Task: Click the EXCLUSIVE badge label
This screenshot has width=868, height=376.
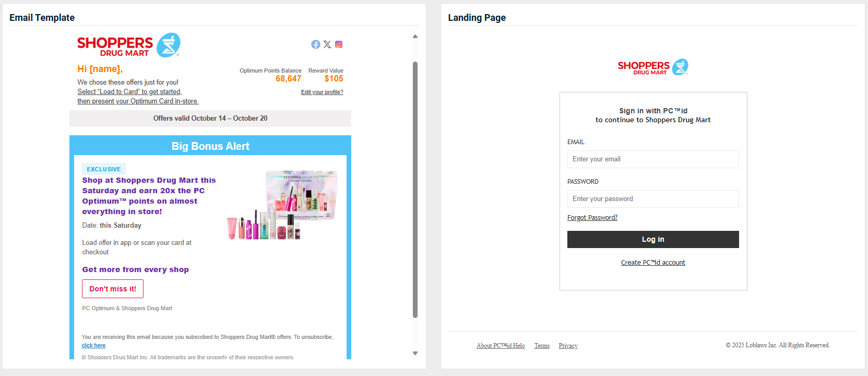Action: point(104,169)
